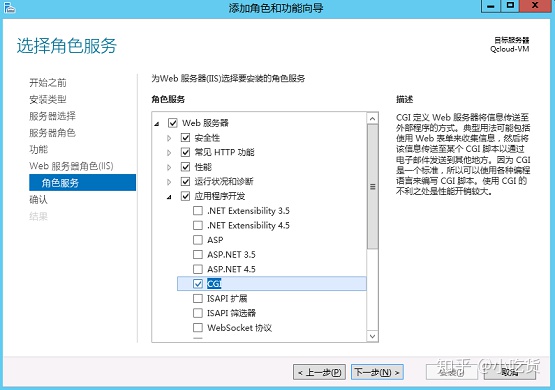Toggle the 常见 HTTP 功能 checkbox
This screenshot has width=555, height=390.
click(185, 152)
